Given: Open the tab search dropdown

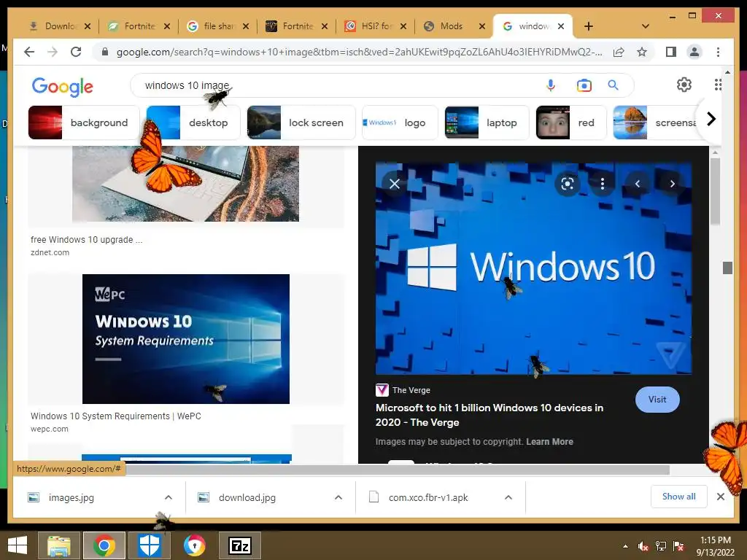Looking at the screenshot, I should (x=646, y=26).
